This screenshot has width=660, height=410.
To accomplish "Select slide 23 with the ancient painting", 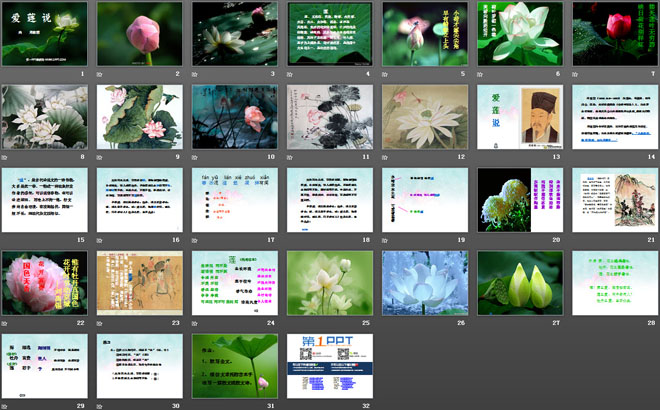I will tap(141, 283).
